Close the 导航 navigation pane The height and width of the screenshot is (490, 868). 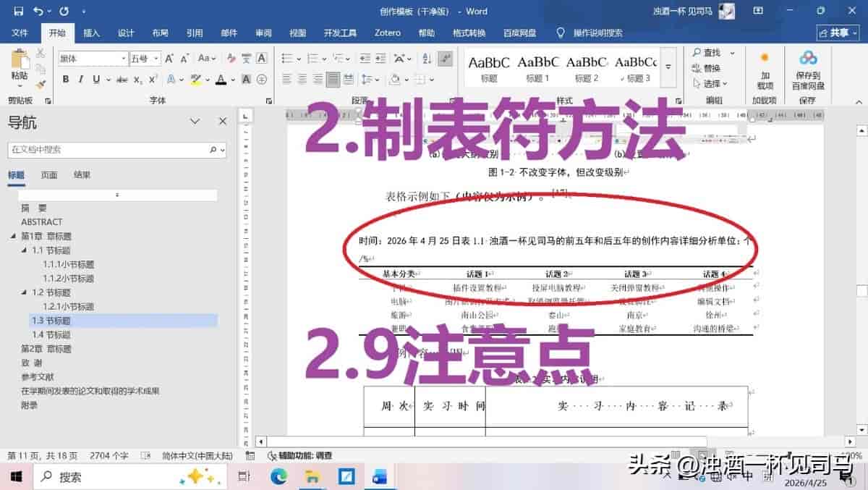[x=223, y=122]
